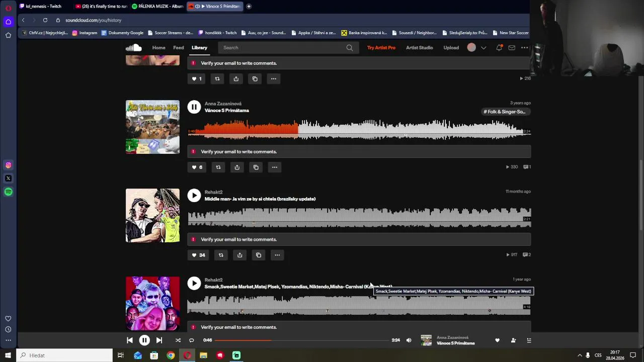The height and width of the screenshot is (362, 644).
Task: Open the messages envelope icon
Action: pyautogui.click(x=512, y=48)
